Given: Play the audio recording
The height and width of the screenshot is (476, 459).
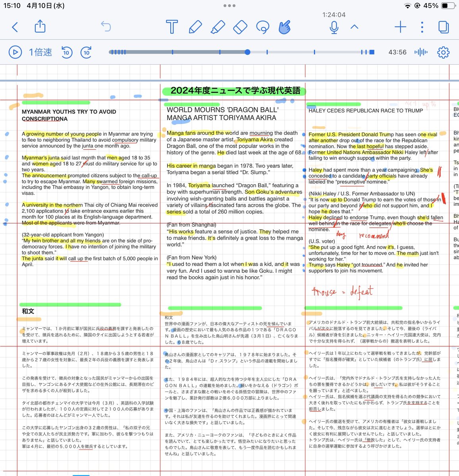Looking at the screenshot, I should click(15, 52).
